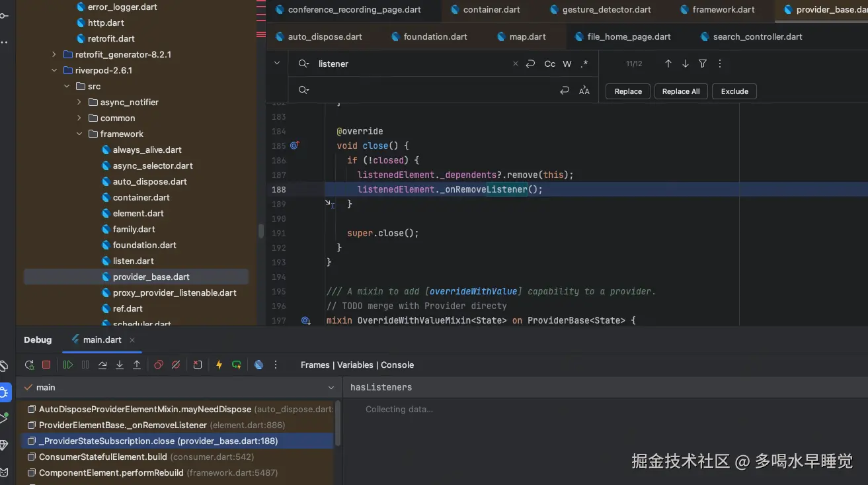Collapse the riverpod-2.6.1 folder

54,70
